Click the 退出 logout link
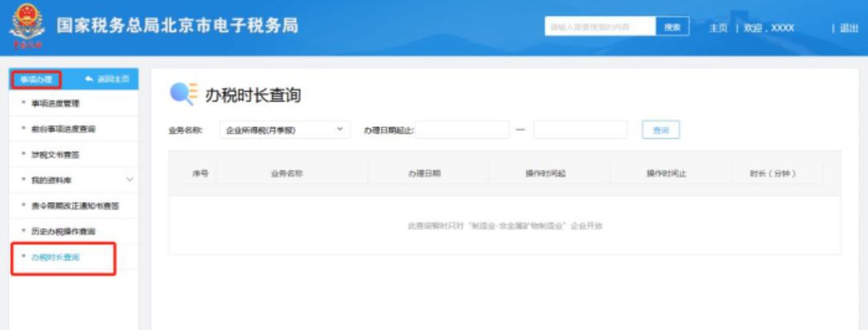This screenshot has width=868, height=330. pyautogui.click(x=849, y=27)
